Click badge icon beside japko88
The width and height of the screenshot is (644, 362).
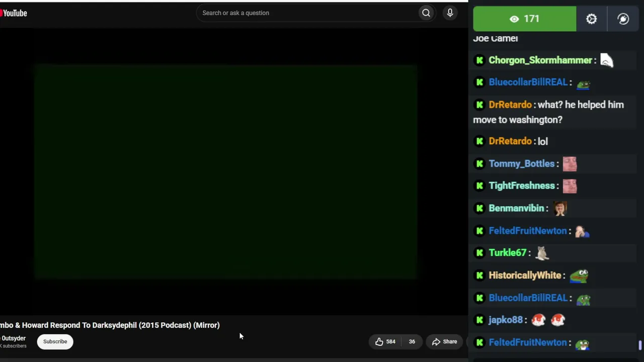tap(479, 320)
